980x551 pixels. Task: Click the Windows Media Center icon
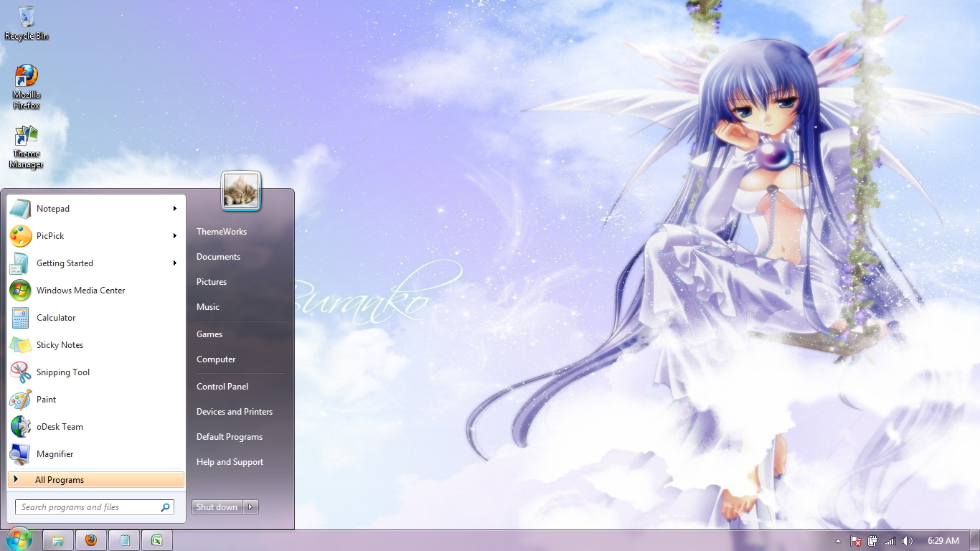[x=20, y=291]
